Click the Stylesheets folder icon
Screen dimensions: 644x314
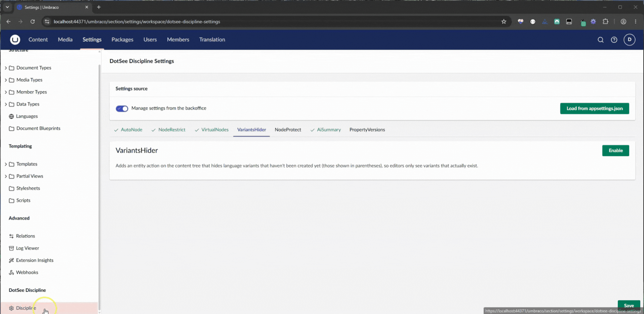[11, 188]
